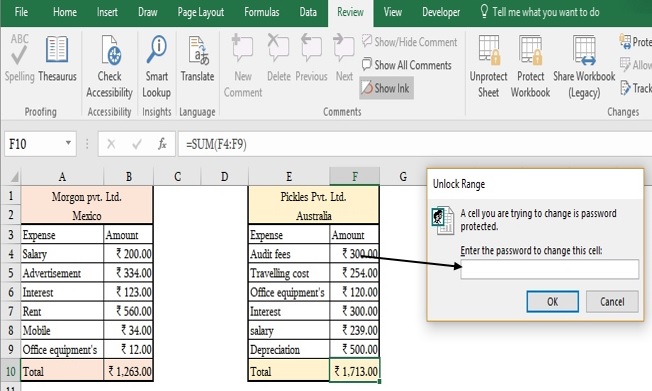Image resolution: width=652 pixels, height=391 pixels.
Task: Select row 10 header
Action: 11,371
